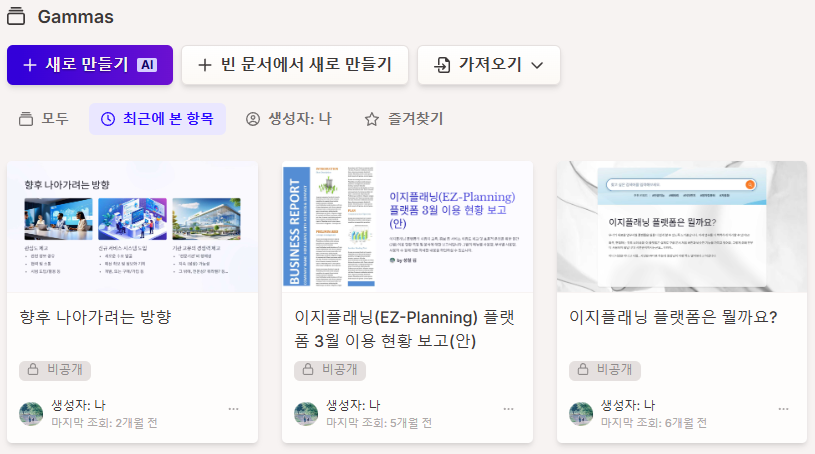Open more options menu on EZ-Planning report card
This screenshot has height=454, width=815.
tap(509, 409)
